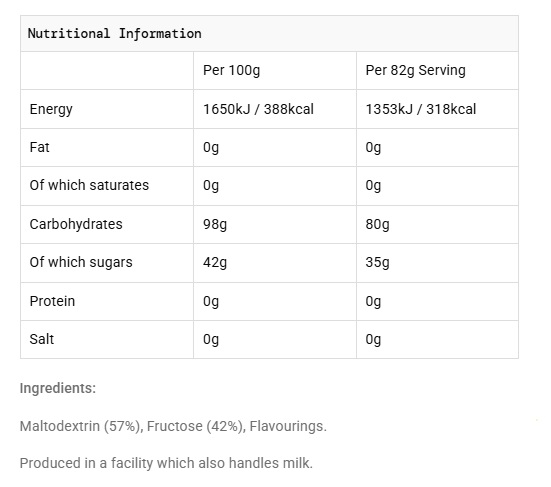This screenshot has height=487, width=551.
Task: Select the Fat row label
Action: click(x=39, y=147)
